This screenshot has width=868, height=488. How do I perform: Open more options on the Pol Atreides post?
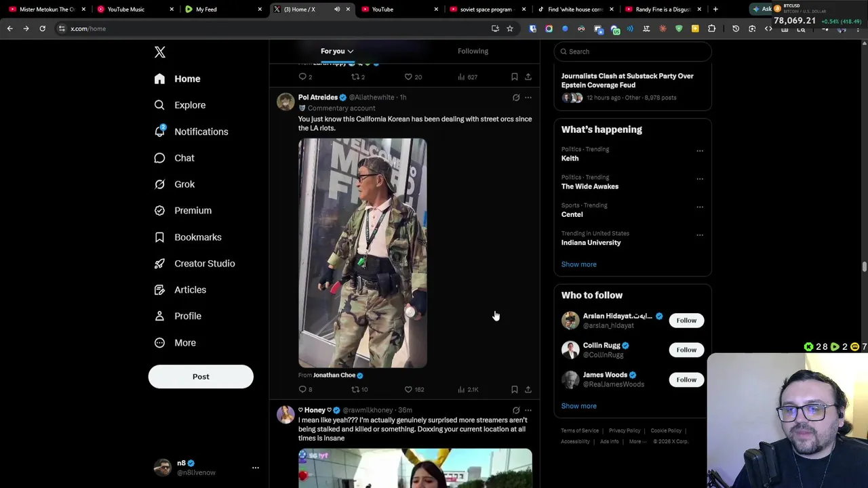click(x=528, y=98)
